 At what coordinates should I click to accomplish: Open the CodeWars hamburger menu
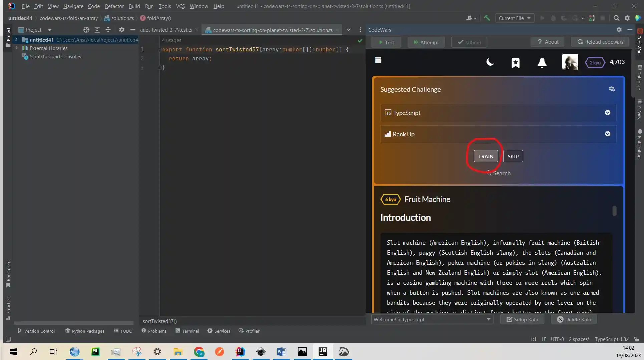(x=378, y=60)
